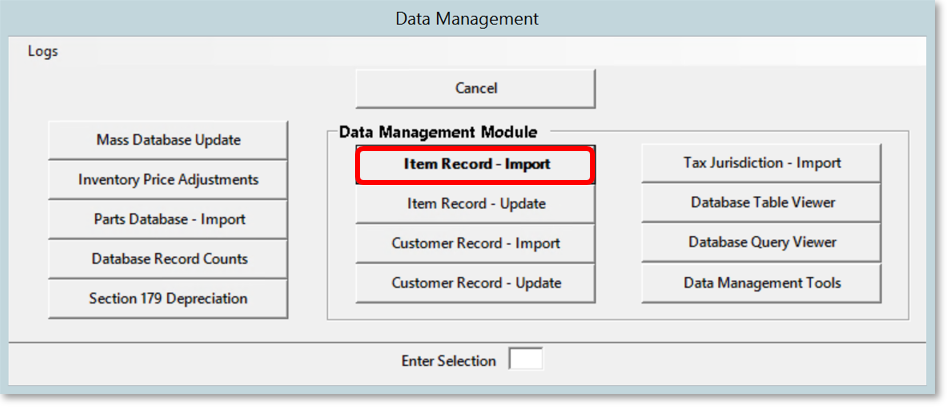This screenshot has width=949, height=407.
Task: Open the Database Query Viewer
Action: coord(761,242)
